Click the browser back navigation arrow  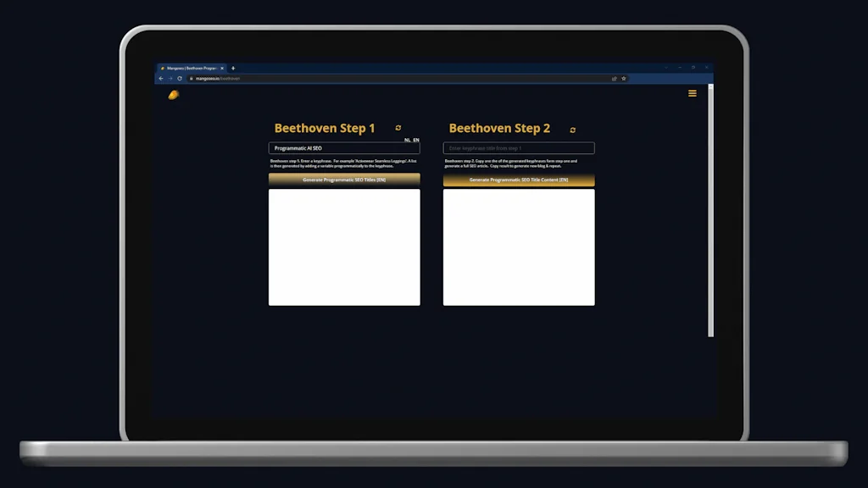click(x=161, y=78)
